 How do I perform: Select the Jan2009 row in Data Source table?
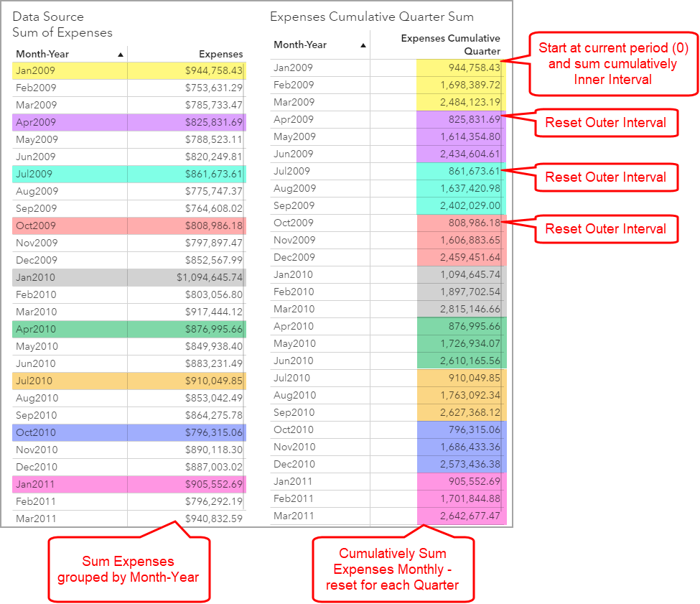pos(129,70)
